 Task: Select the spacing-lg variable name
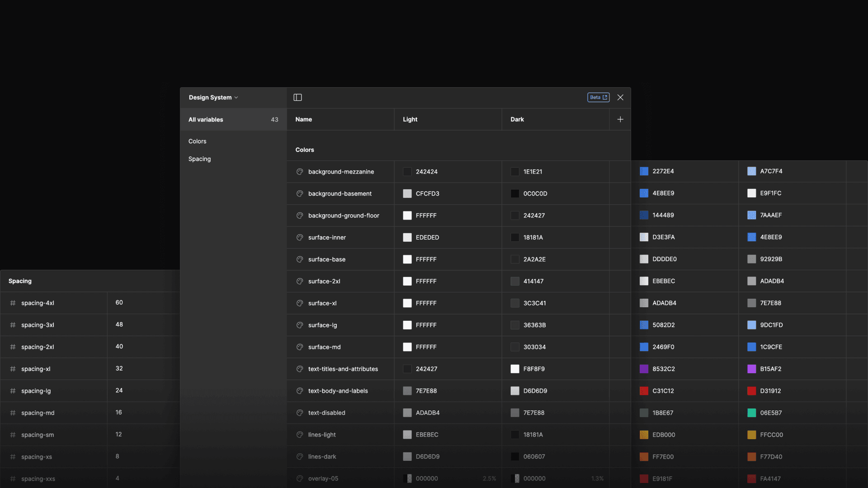click(36, 391)
